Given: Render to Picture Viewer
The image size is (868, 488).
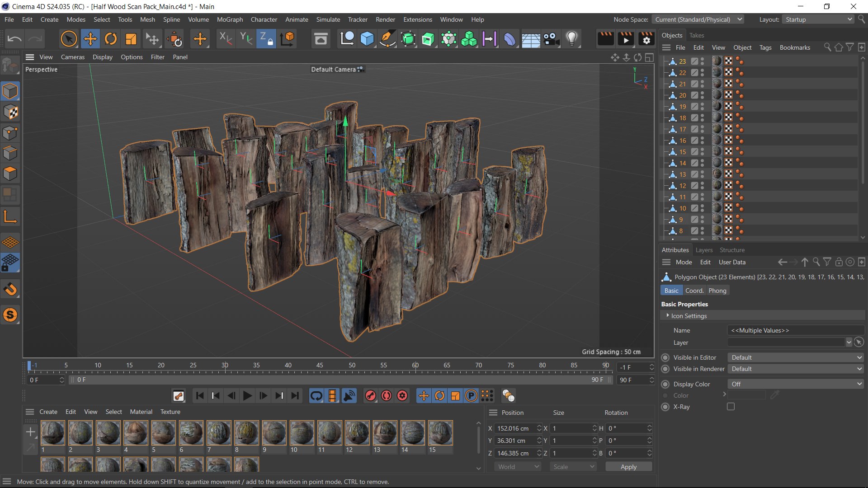Looking at the screenshot, I should [x=626, y=39].
